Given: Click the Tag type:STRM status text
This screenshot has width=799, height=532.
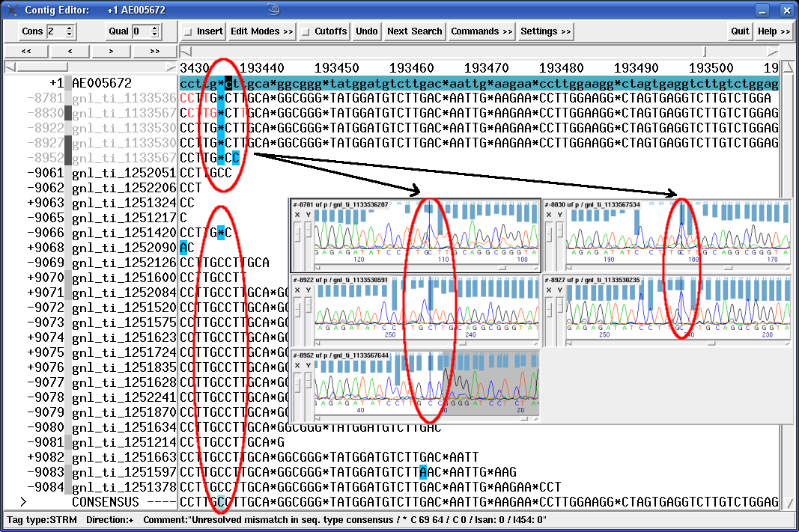Looking at the screenshot, I should [42, 520].
